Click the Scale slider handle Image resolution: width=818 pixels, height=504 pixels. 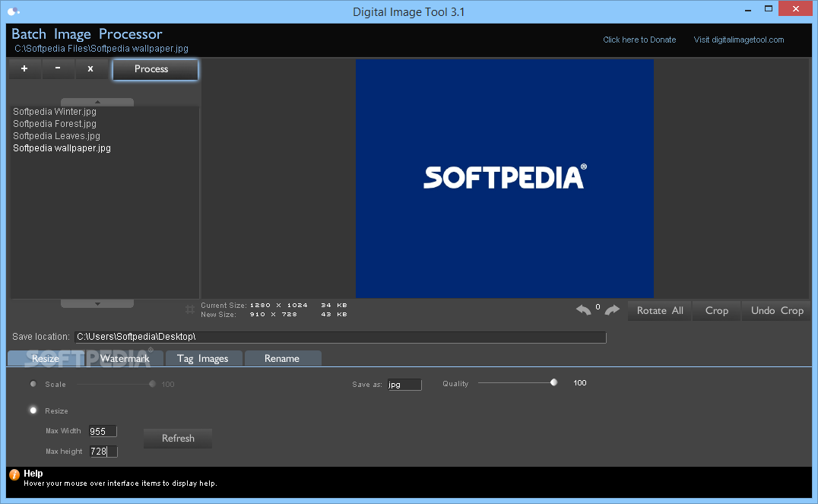152,384
